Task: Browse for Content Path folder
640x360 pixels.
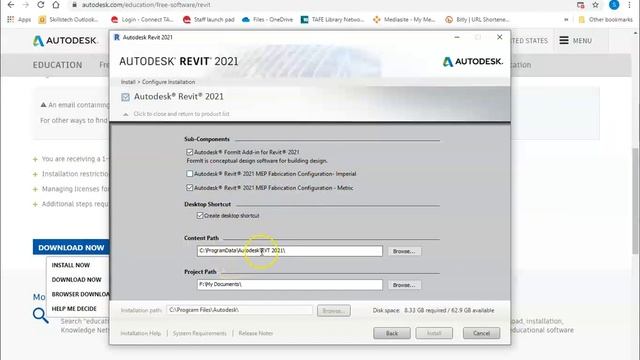Action: coord(404,251)
